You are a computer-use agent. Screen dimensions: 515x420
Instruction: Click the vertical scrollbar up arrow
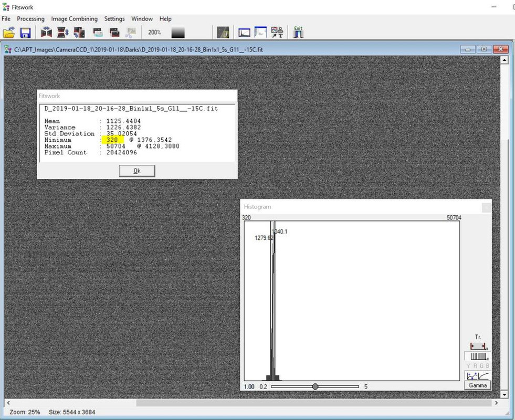[x=504, y=60]
